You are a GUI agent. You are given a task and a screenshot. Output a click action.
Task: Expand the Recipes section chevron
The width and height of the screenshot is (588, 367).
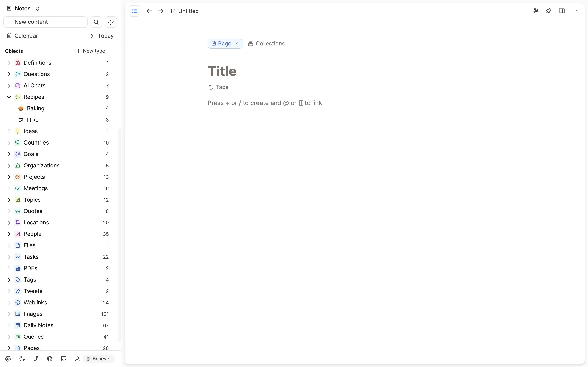point(9,97)
